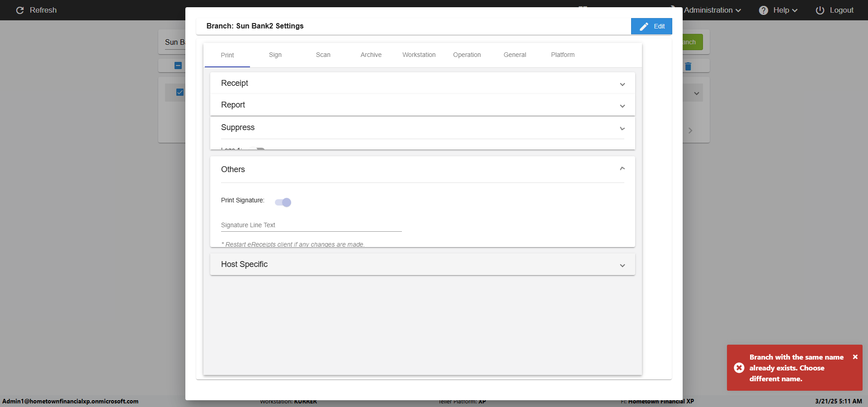This screenshot has height=407, width=868.
Task: Click the Refresh icon in top bar
Action: coord(20,10)
